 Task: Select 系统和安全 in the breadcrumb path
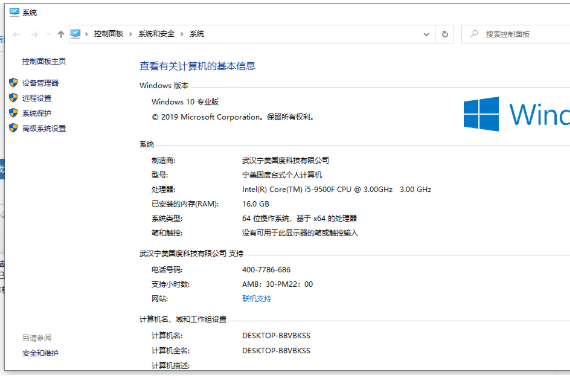[156, 34]
